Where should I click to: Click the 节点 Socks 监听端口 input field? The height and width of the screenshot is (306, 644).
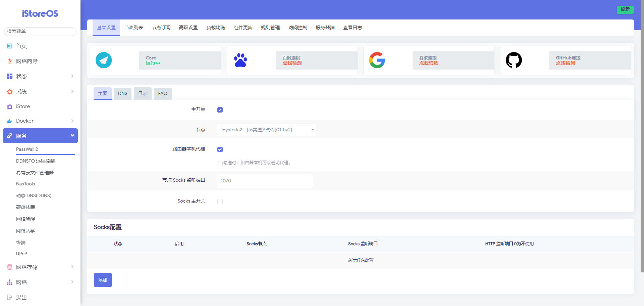pyautogui.click(x=265, y=181)
